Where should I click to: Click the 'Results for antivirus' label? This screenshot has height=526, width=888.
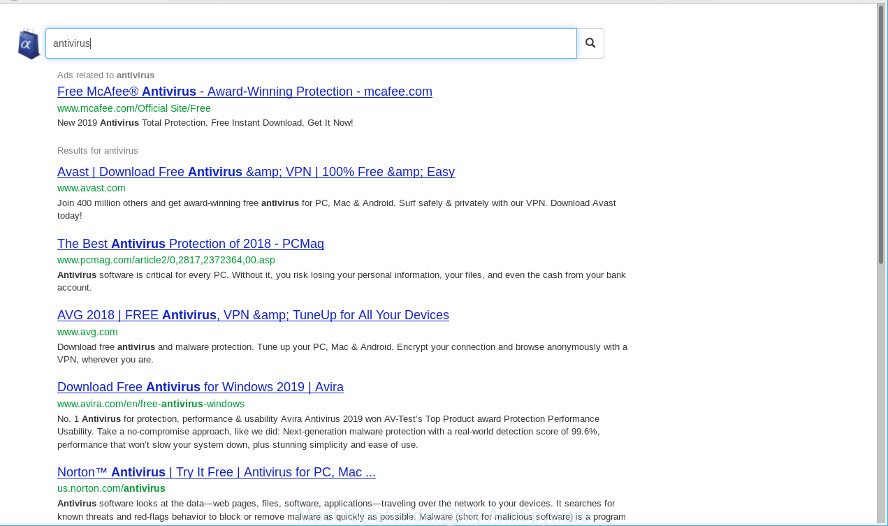click(97, 151)
